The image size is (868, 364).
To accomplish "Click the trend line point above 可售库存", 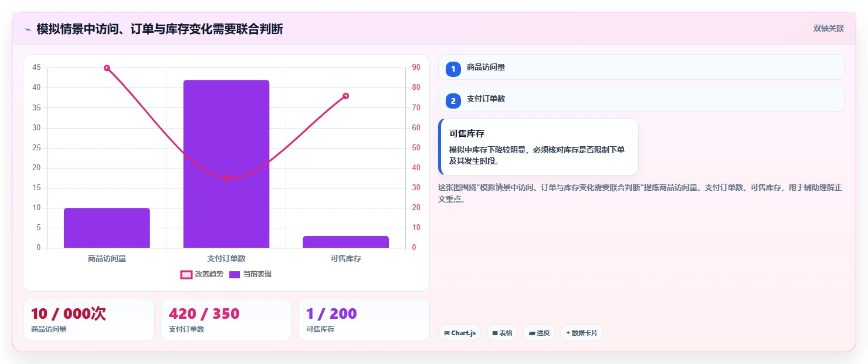I will 345,96.
